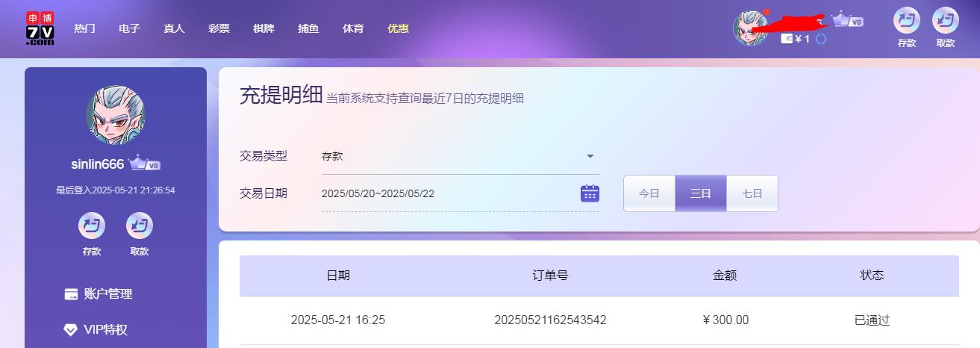Click the 取款 icon in the header
Screen dimensions: 980x348
[x=946, y=20]
